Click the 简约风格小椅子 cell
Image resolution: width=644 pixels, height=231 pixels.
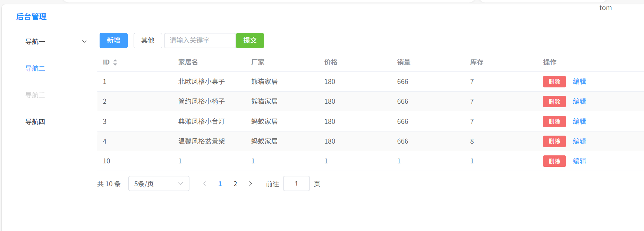click(x=202, y=102)
